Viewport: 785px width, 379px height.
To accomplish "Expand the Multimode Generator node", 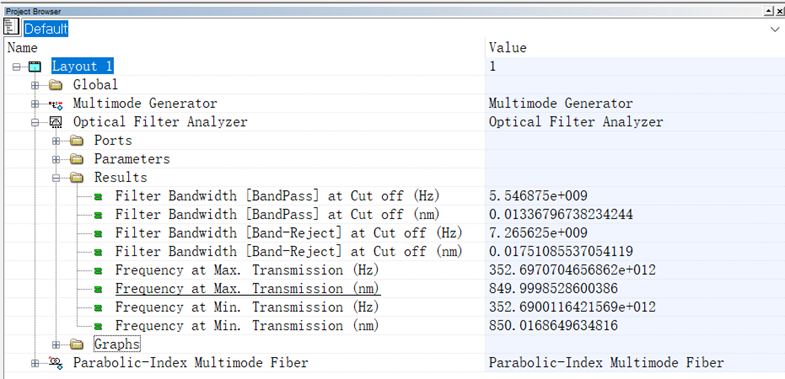I will (35, 104).
